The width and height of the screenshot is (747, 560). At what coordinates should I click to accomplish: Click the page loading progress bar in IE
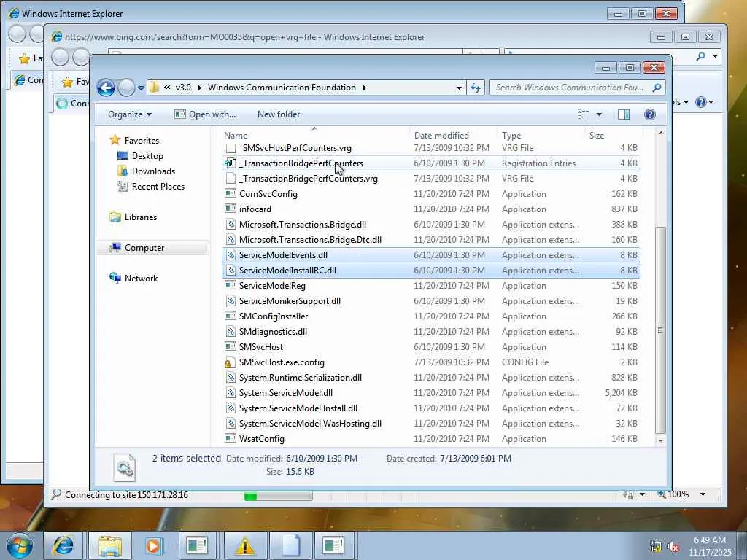tap(278, 496)
